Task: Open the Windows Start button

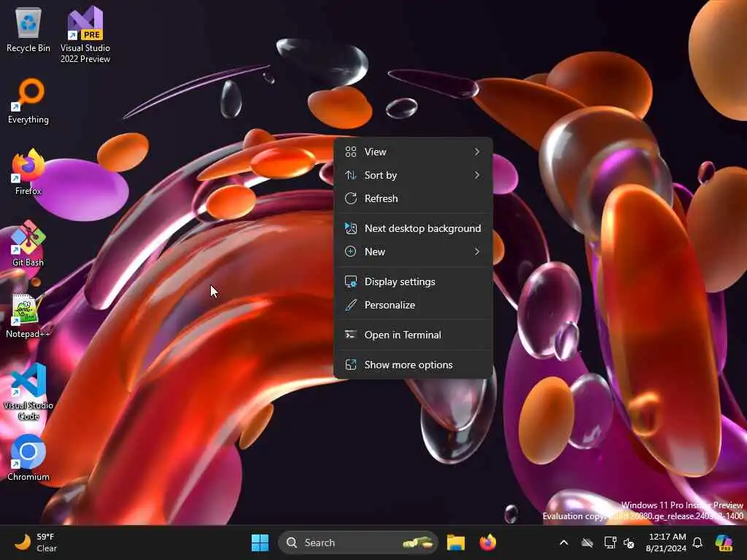Action: click(260, 542)
